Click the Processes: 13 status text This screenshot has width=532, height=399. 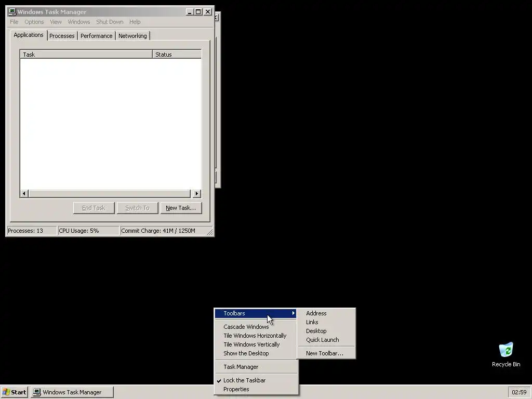coord(25,231)
